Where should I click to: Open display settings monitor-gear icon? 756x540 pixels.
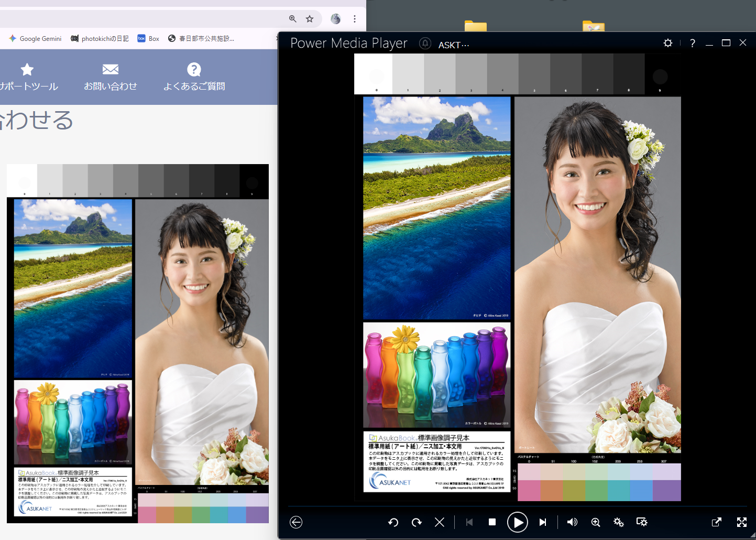[642, 522]
